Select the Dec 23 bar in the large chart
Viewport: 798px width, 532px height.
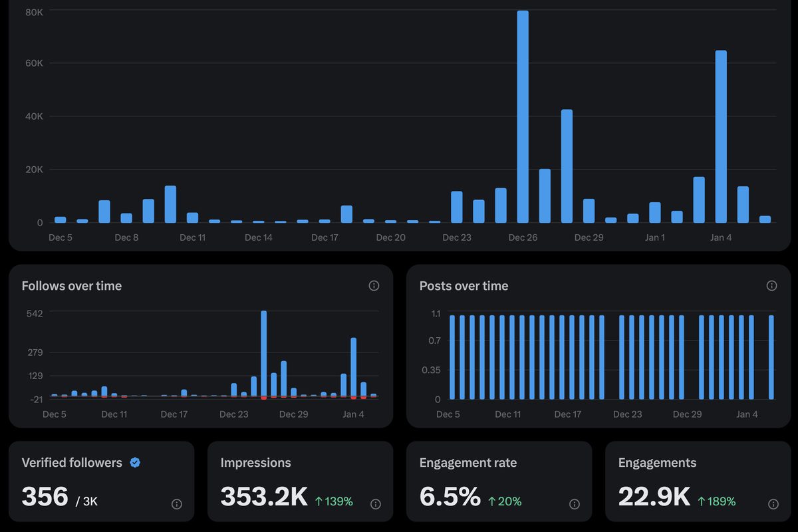pyautogui.click(x=456, y=207)
